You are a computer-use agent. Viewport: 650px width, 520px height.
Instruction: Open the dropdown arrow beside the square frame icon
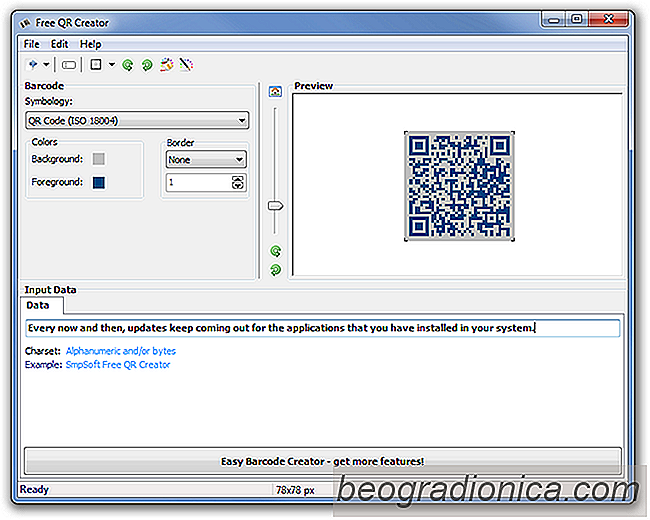(112, 64)
